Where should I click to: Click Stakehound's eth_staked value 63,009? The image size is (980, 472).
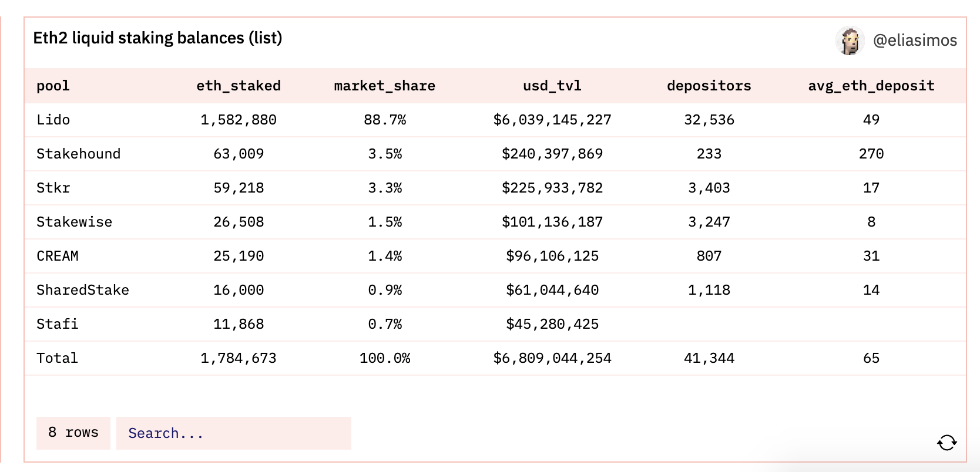pyautogui.click(x=239, y=154)
